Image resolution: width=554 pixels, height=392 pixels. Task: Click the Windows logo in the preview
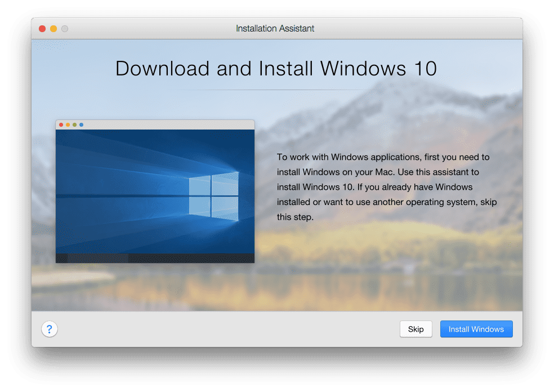[x=213, y=195]
